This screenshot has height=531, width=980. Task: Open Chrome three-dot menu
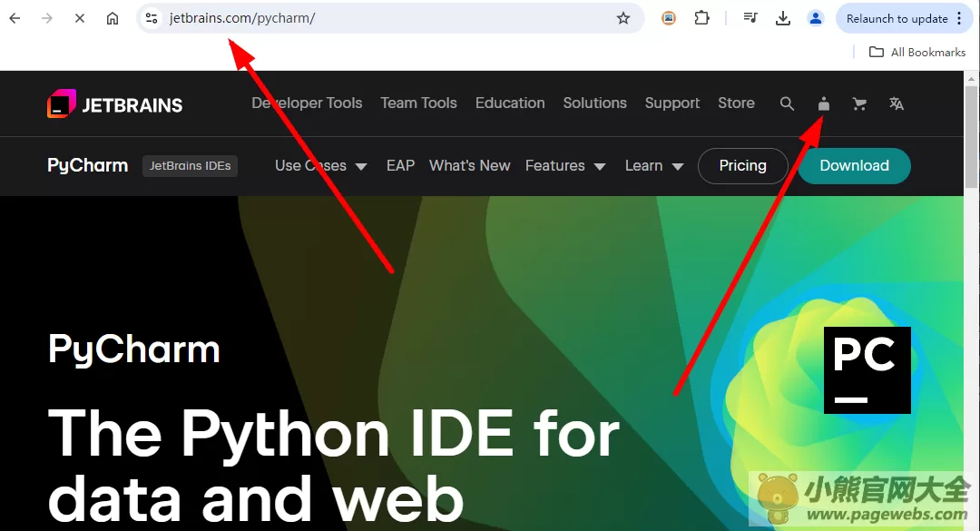tap(959, 18)
